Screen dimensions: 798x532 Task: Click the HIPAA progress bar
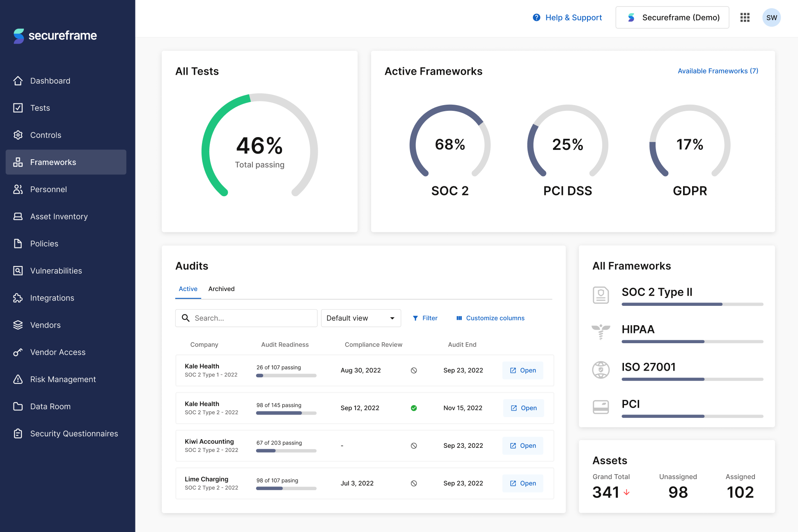point(693,342)
